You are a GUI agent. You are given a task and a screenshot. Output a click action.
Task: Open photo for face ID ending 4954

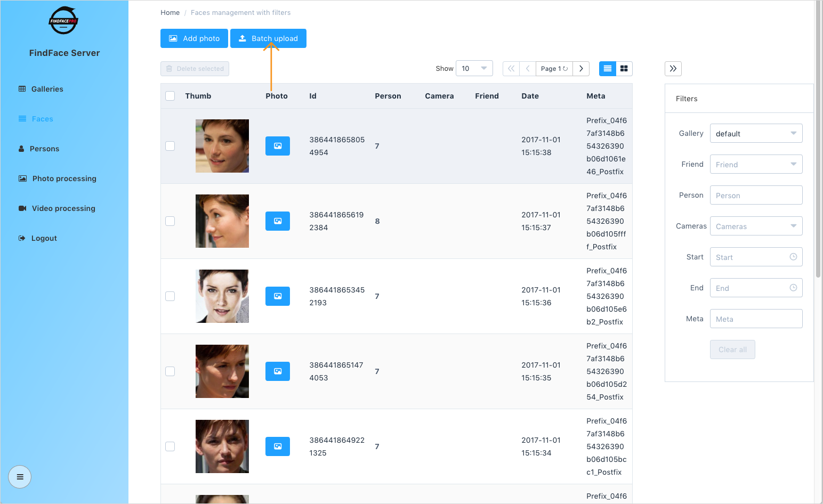pos(278,146)
